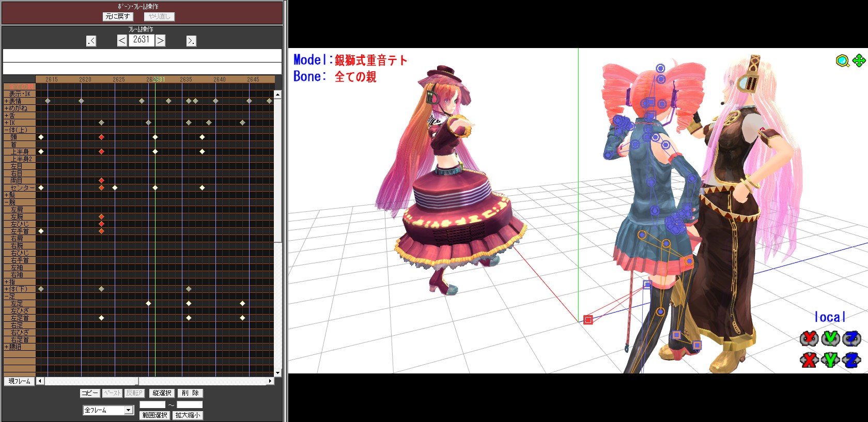Select the red 両目 keyframe
The width and height of the screenshot is (868, 422).
[x=101, y=181]
